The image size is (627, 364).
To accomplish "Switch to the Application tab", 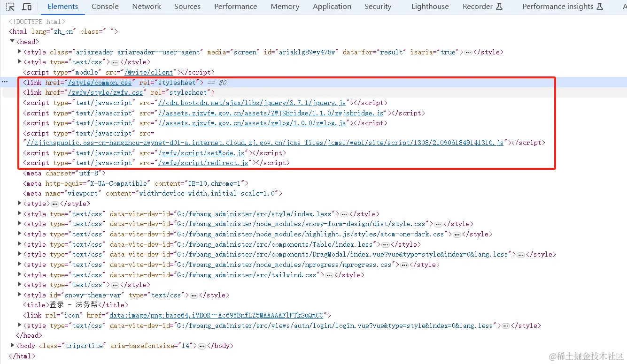I will [332, 7].
